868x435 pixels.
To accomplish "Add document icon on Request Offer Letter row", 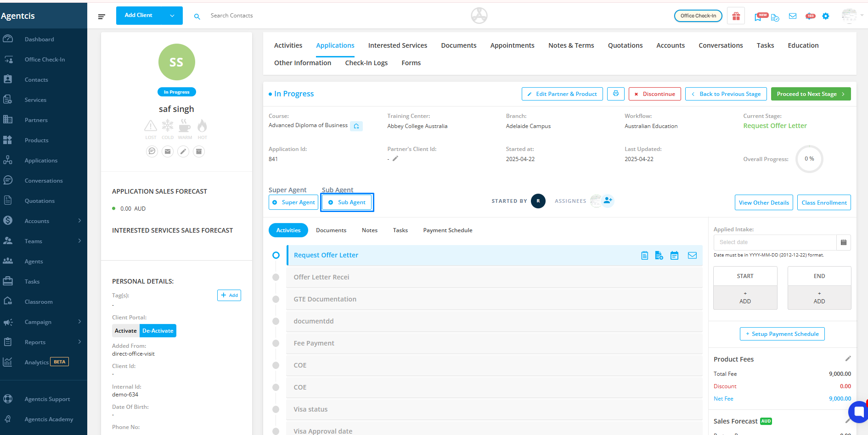I will point(659,256).
